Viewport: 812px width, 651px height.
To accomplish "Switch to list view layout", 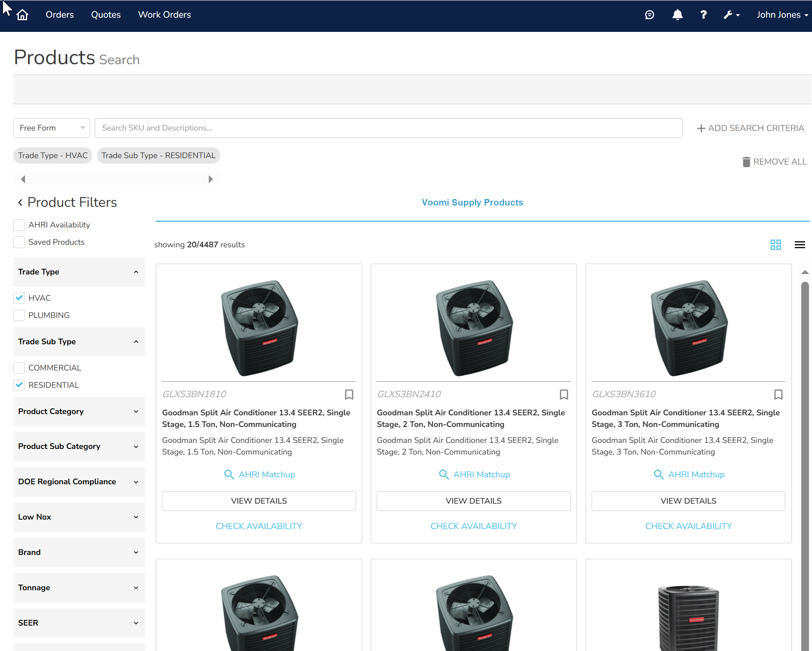I will tap(800, 245).
